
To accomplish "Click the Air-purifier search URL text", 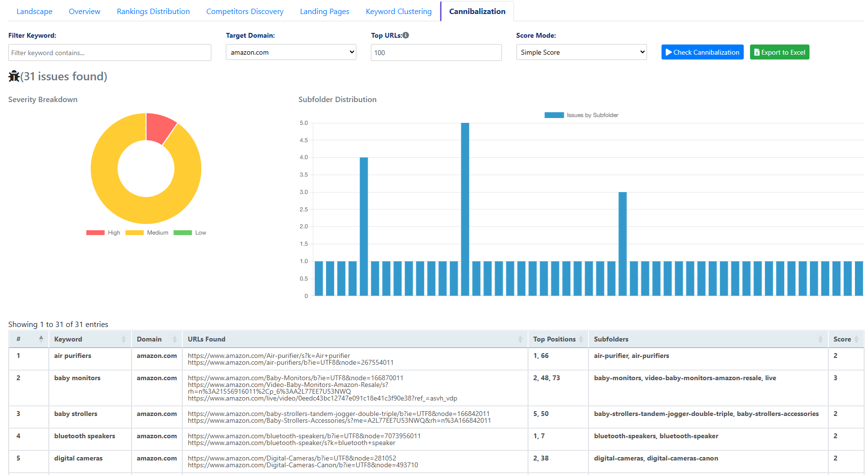I will (x=269, y=356).
